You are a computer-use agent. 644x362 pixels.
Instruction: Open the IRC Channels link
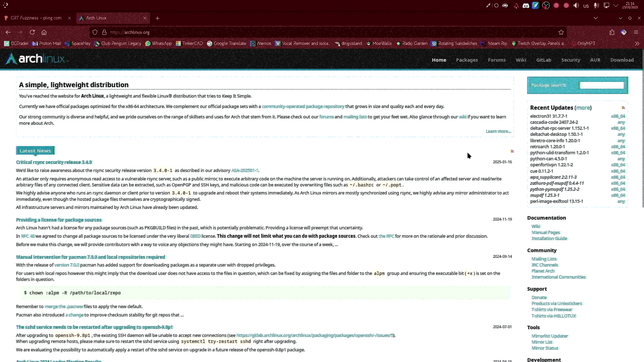click(x=545, y=265)
